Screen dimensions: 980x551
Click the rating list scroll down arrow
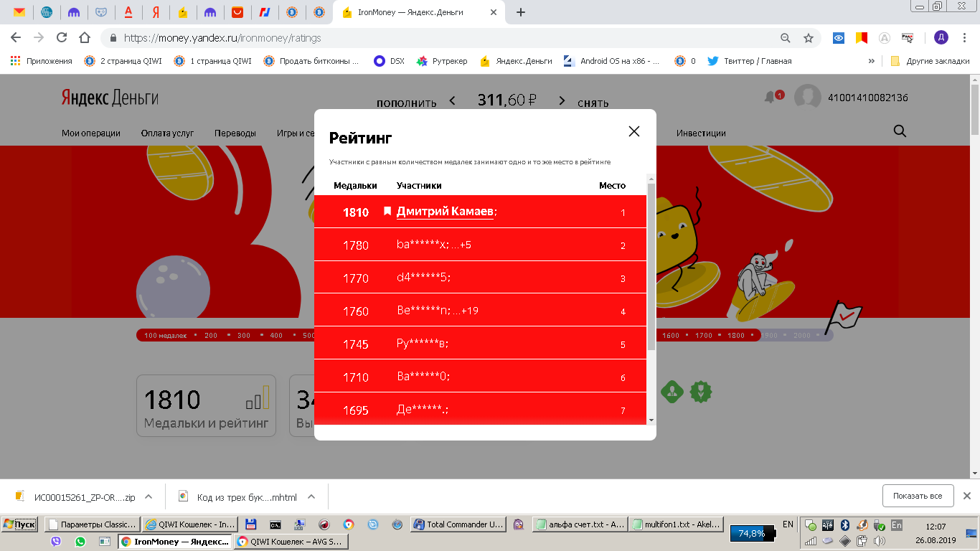coord(651,420)
